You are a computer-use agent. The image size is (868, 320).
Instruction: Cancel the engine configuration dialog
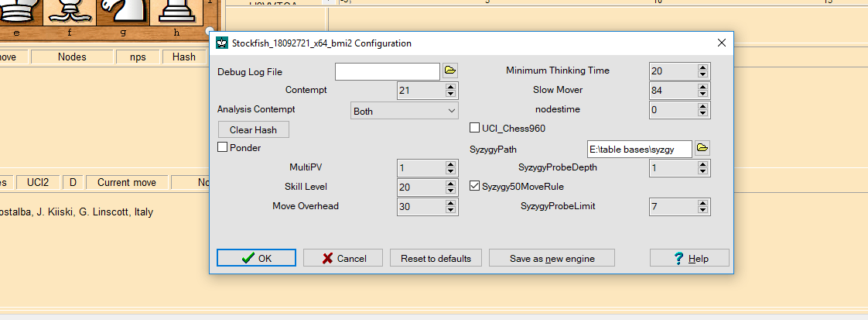point(343,258)
